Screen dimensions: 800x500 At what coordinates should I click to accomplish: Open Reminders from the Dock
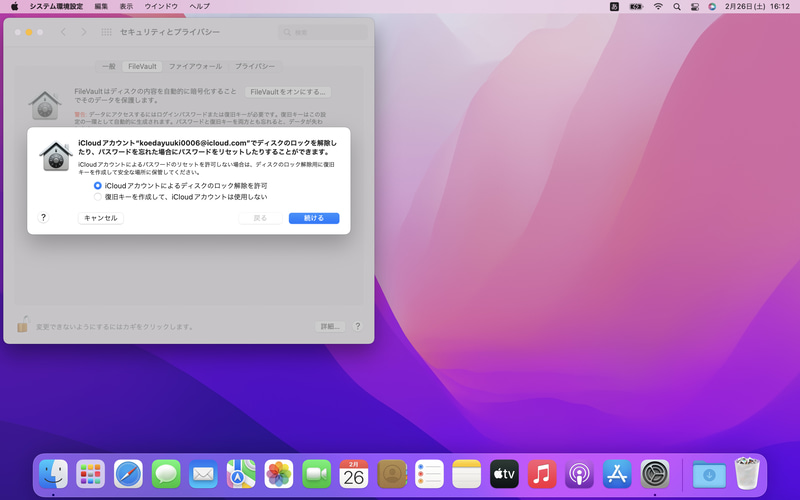click(429, 474)
